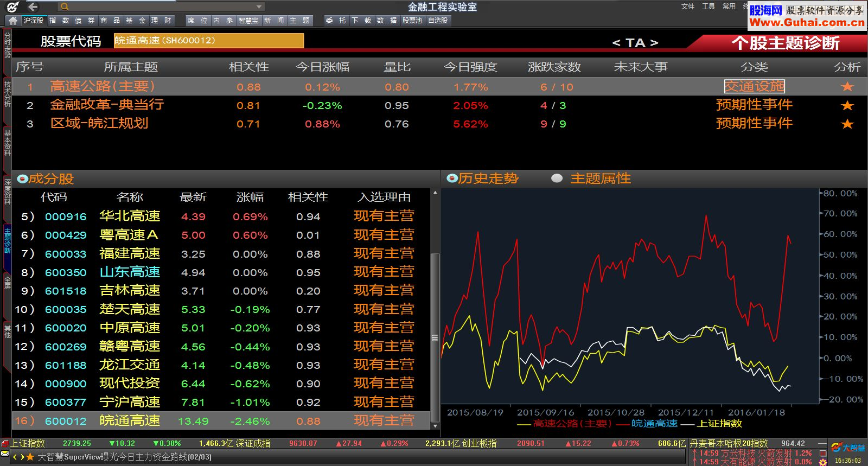
Task: Open 股票池 toolbar button
Action: (x=412, y=21)
